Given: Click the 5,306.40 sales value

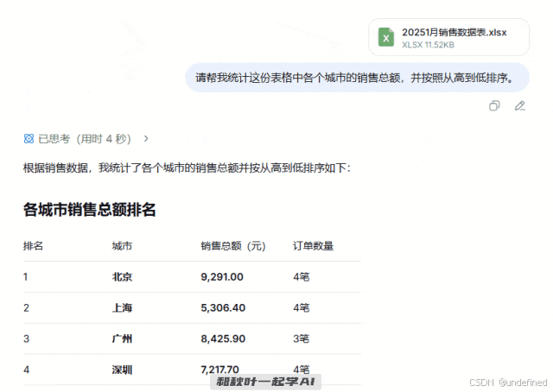Looking at the screenshot, I should [x=223, y=307].
